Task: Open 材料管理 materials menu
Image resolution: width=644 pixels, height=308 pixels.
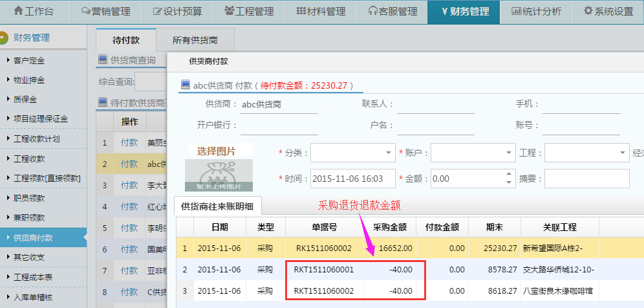Action: 321,12
